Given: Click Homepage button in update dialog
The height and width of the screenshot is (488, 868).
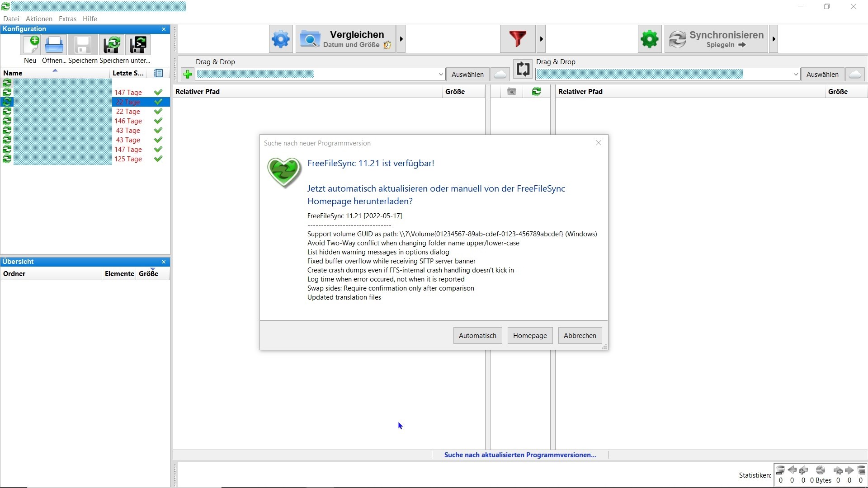Looking at the screenshot, I should [x=530, y=336].
